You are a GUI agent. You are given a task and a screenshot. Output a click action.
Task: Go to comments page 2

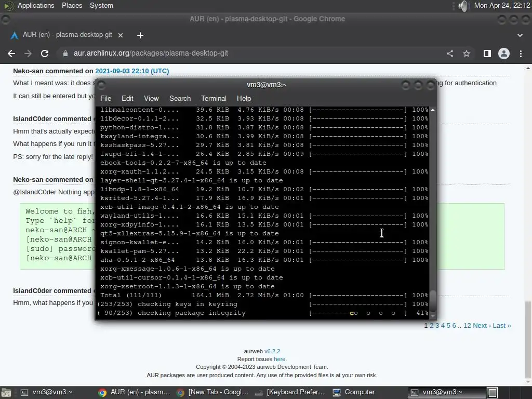(x=432, y=326)
